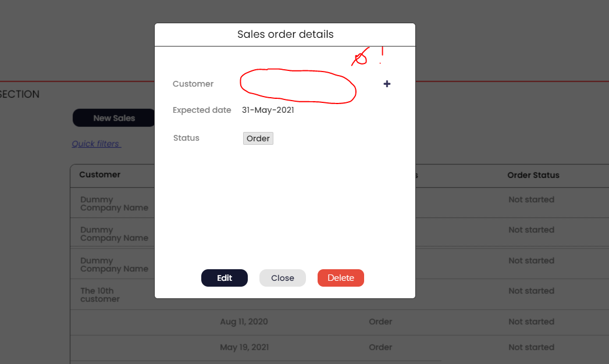
Task: Click the May 19, 2021 order row
Action: coord(340,348)
